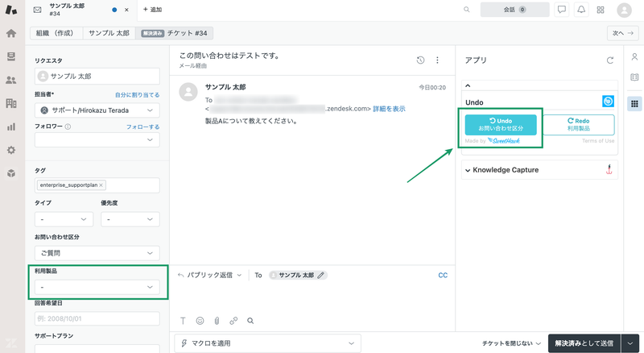
Task: Open パブリック返信 reply type dropdown
Action: click(x=210, y=276)
